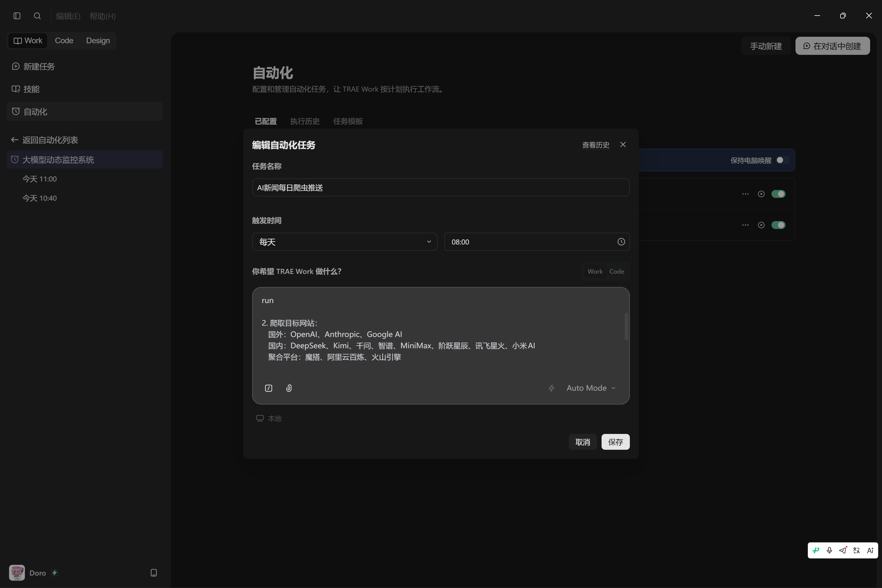Click the AI icon in the floating toolbar
Viewport: 882px width, 588px height.
[x=870, y=550]
